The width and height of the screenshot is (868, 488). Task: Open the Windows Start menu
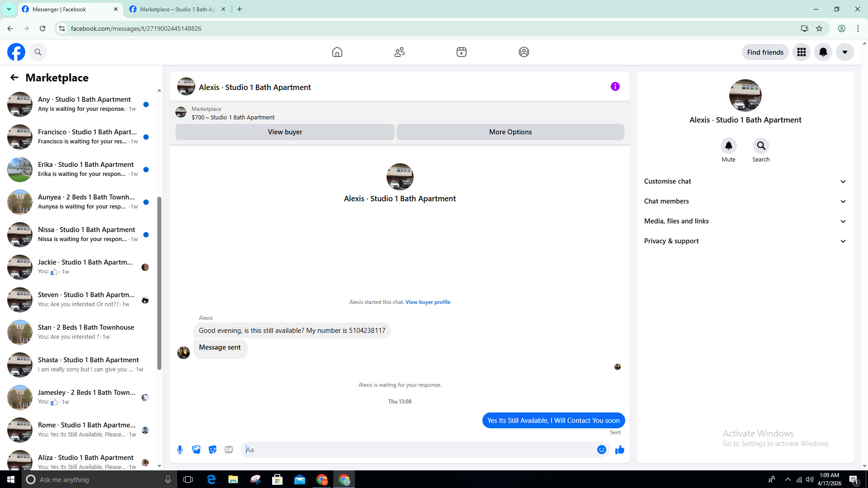pyautogui.click(x=11, y=479)
